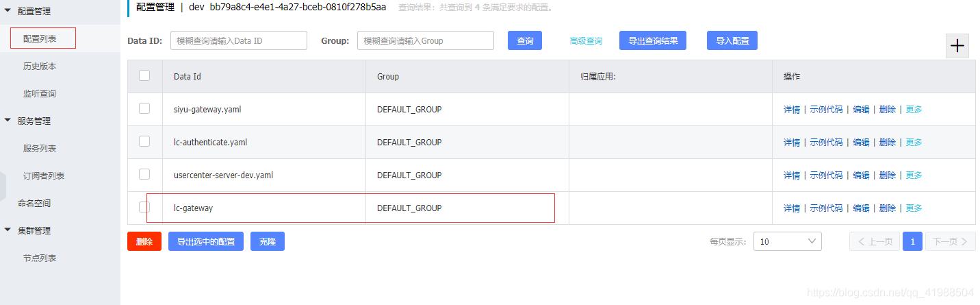
Task: Click 编辑 for usercenter-server-dev.yaml
Action: click(861, 175)
